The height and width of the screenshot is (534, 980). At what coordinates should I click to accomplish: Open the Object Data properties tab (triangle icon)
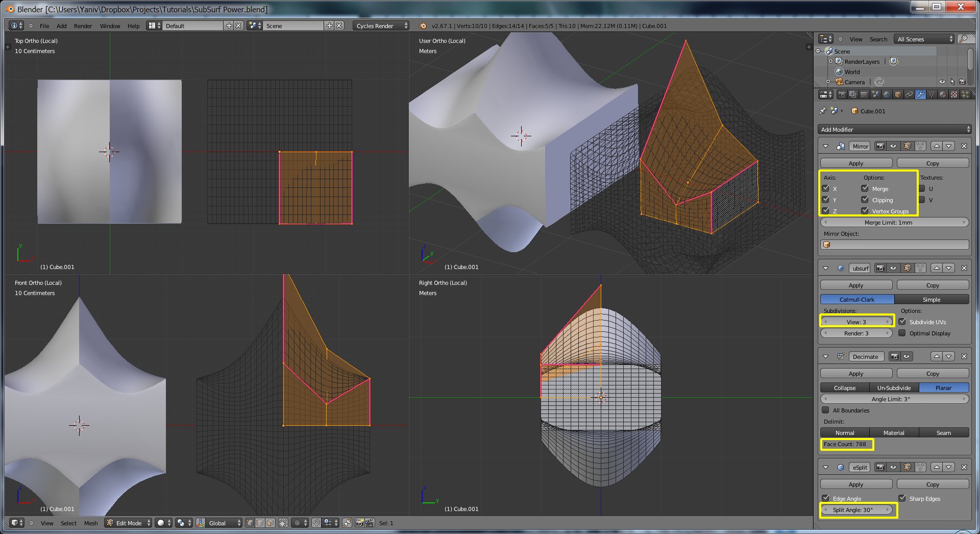(932, 94)
